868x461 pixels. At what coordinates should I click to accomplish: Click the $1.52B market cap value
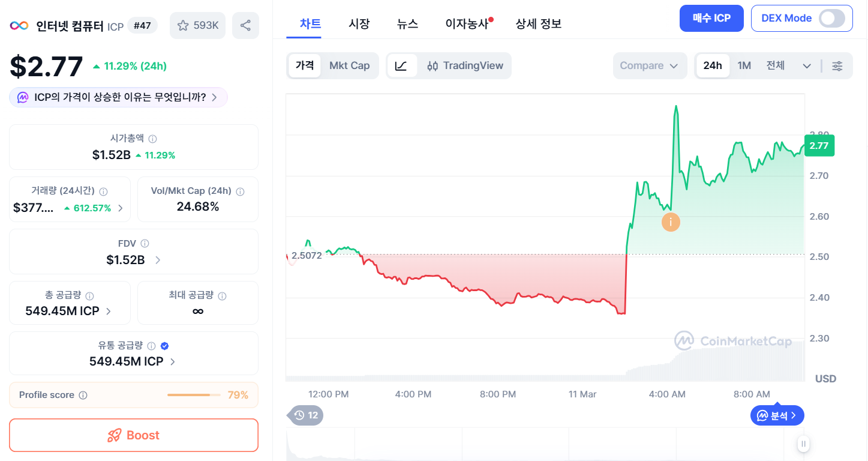[112, 155]
